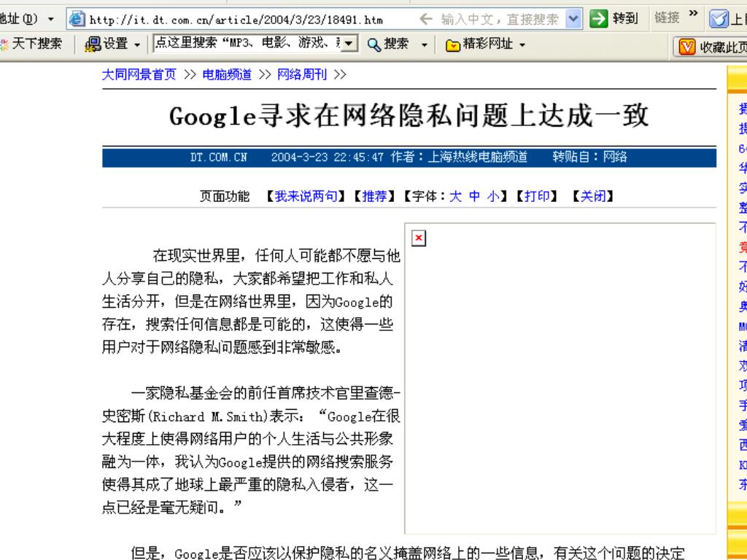
Task: Click the DT.COM.CN text in blue bar
Action: (x=219, y=157)
